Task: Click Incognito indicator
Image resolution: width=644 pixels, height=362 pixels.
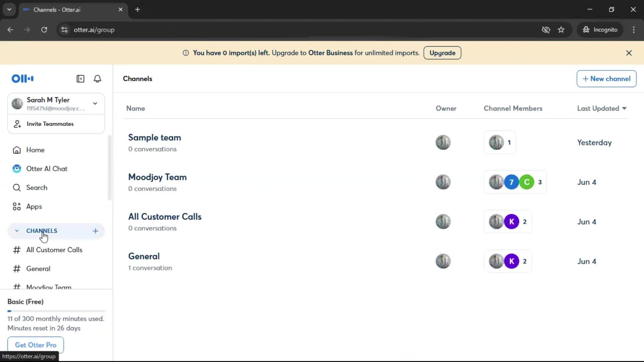Action: (x=600, y=30)
